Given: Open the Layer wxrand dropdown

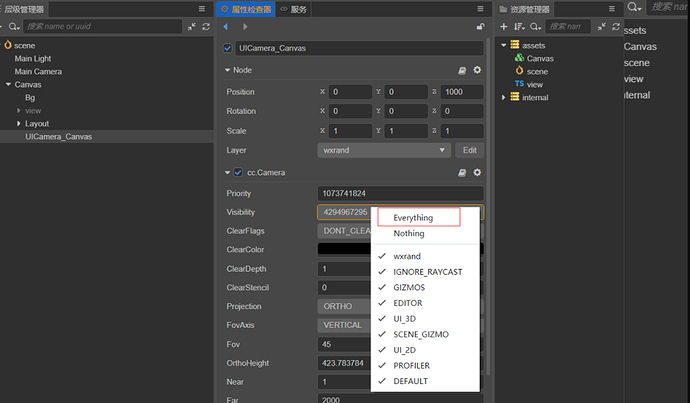Looking at the screenshot, I should pos(384,150).
